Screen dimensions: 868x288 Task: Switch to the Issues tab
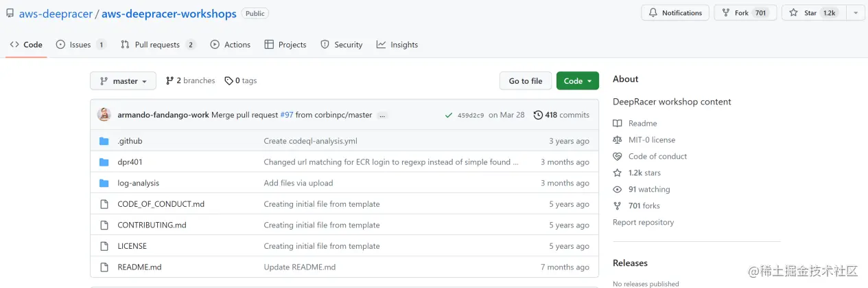(x=81, y=45)
